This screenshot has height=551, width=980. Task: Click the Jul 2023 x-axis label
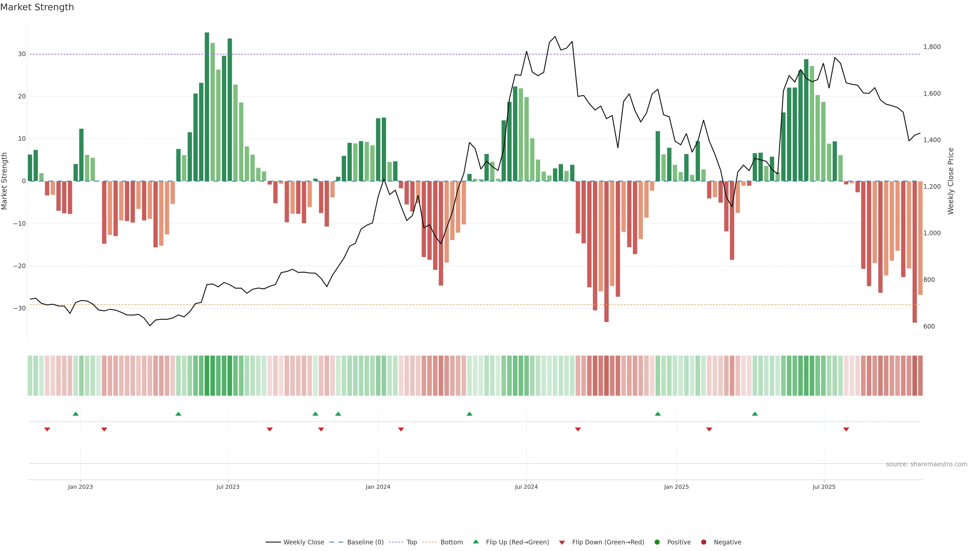pyautogui.click(x=228, y=487)
